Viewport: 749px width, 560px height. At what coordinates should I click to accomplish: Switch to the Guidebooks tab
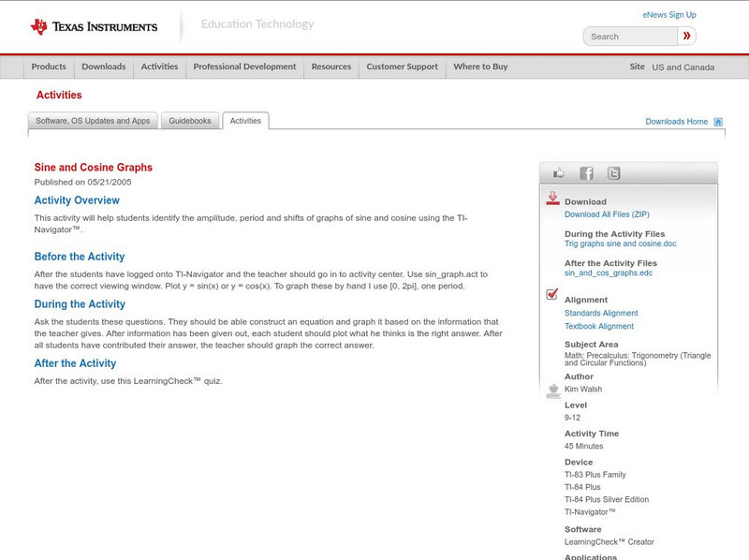click(190, 121)
